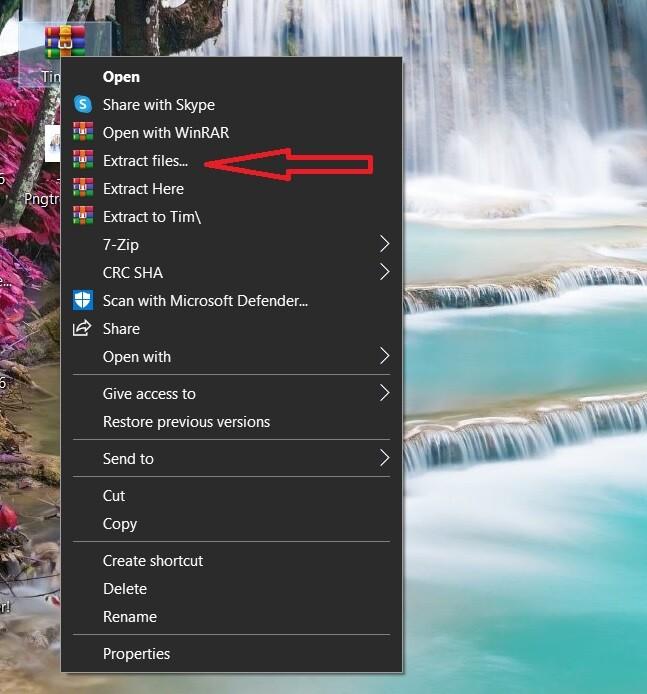Expand the Open with submenu arrow
Image resolution: width=647 pixels, height=694 pixels.
pos(384,356)
